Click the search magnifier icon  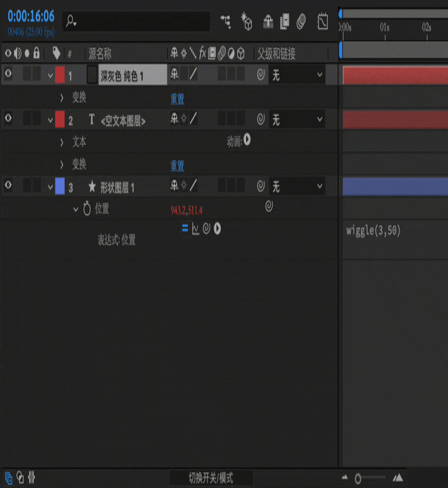click(x=71, y=21)
